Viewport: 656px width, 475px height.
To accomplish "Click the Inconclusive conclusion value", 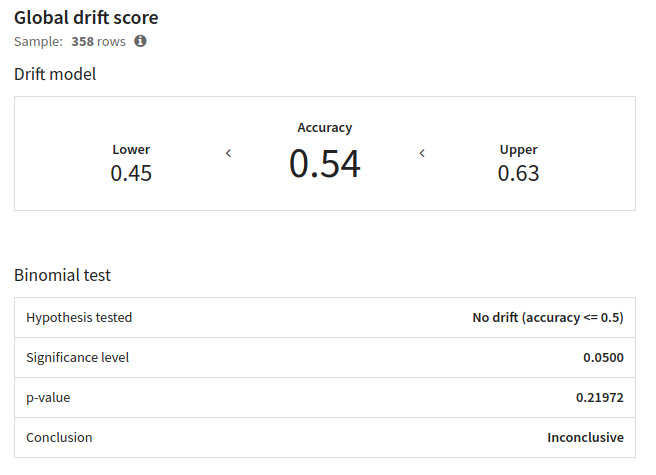I will tap(585, 437).
